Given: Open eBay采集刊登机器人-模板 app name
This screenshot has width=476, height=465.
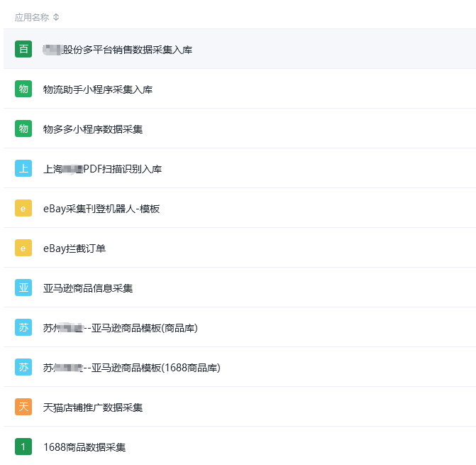Looking at the screenshot, I should [101, 209].
